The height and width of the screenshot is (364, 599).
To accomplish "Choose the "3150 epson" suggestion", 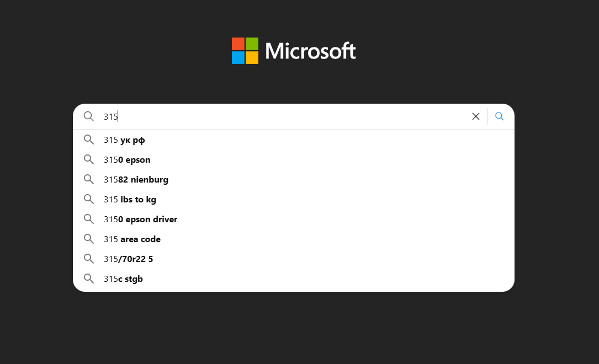I will [x=127, y=160].
